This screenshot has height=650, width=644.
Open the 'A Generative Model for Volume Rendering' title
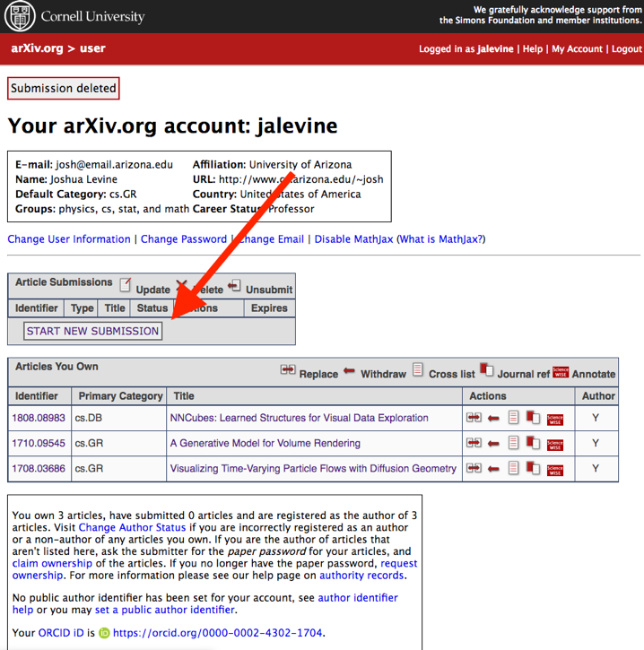pyautogui.click(x=265, y=443)
